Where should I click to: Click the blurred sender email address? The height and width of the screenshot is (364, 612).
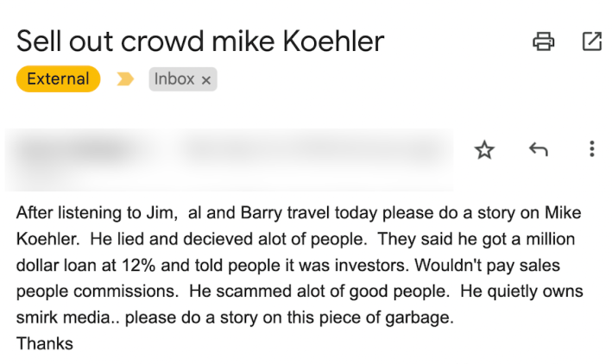click(312, 150)
